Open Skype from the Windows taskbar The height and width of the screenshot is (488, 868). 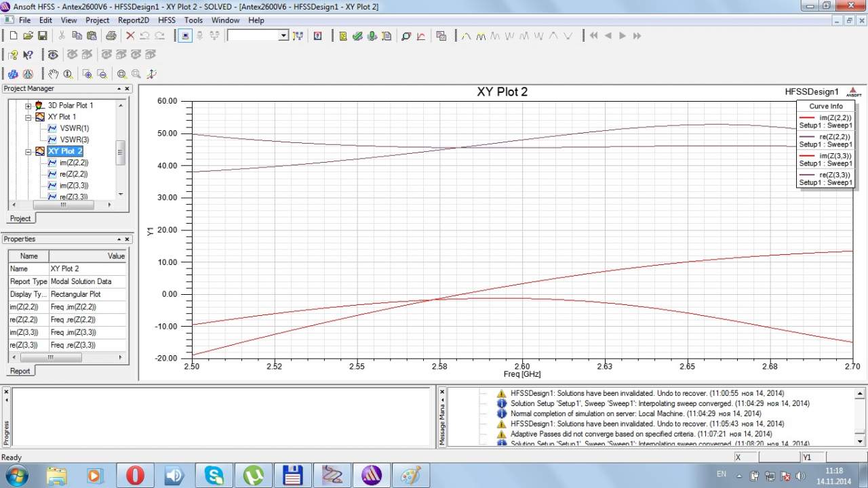[x=214, y=475]
